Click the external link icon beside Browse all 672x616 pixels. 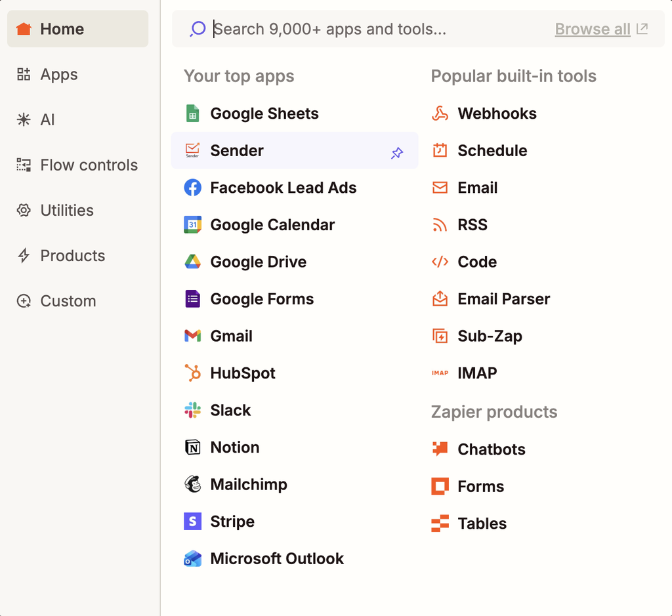click(x=642, y=29)
